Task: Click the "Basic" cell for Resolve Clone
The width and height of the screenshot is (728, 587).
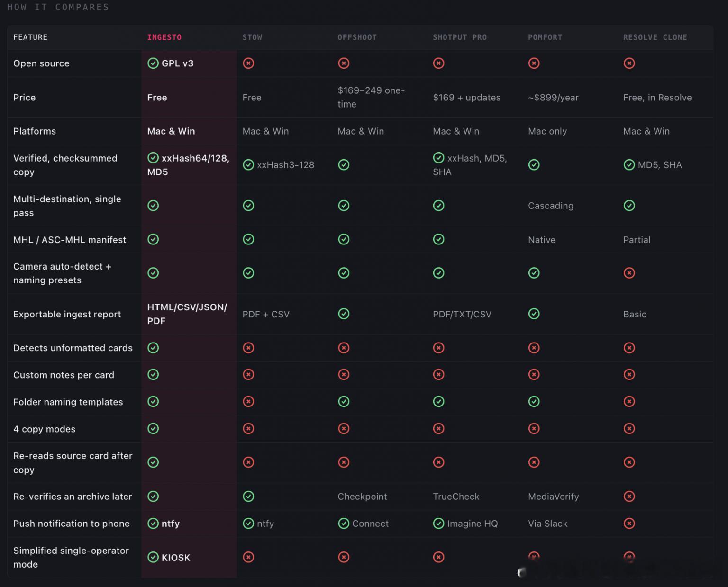Action: pyautogui.click(x=635, y=314)
